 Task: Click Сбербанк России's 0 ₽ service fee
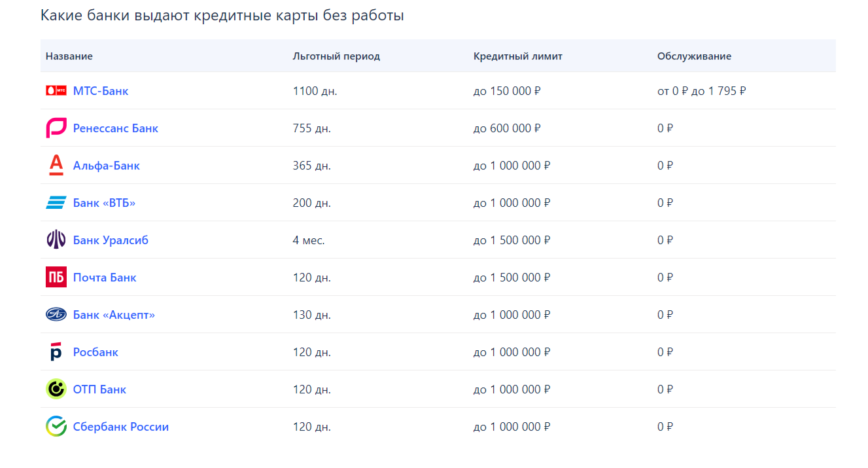665,427
